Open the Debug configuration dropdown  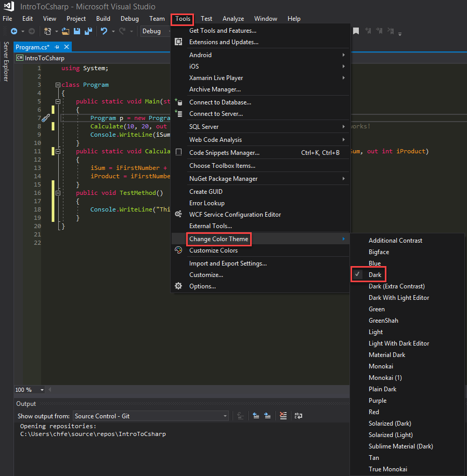[155, 31]
